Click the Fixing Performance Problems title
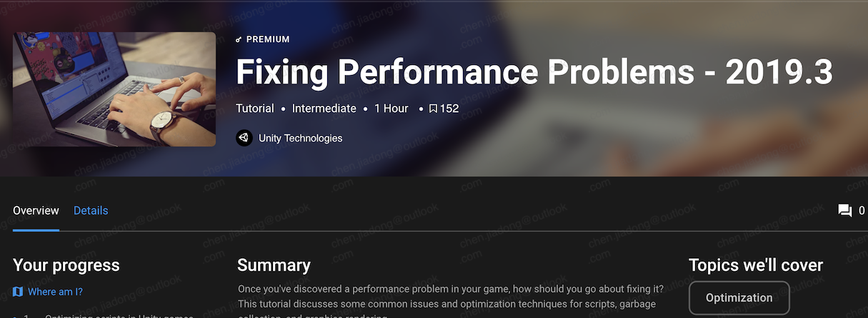Image resolution: width=868 pixels, height=318 pixels. 534,72
